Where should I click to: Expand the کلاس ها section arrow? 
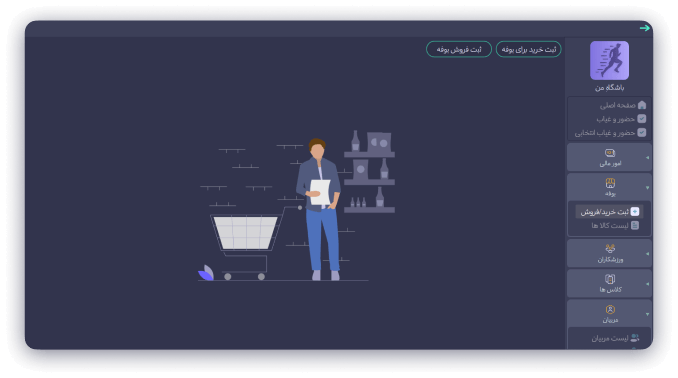click(x=647, y=284)
